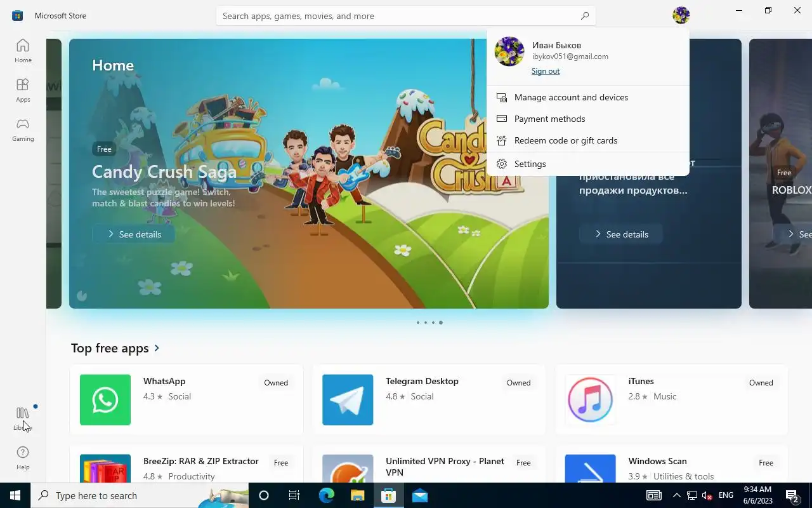The width and height of the screenshot is (812, 508).
Task: Open Cortana circle on taskbar
Action: click(264, 495)
